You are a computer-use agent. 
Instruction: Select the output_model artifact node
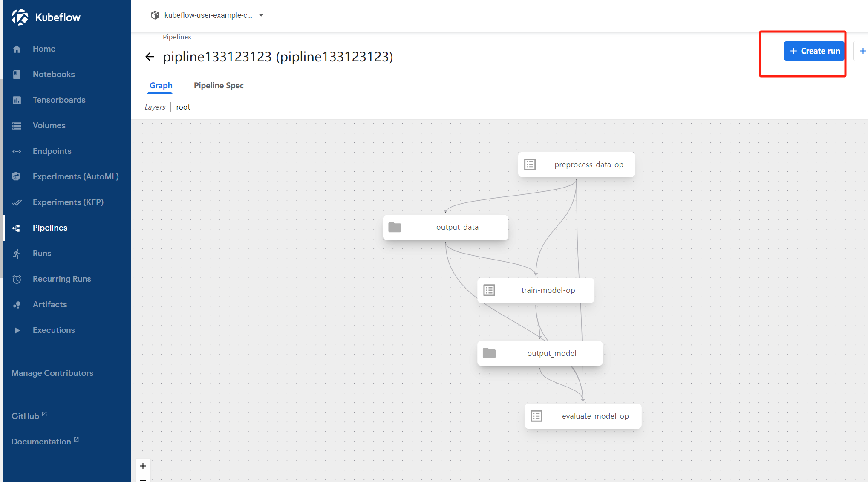tap(539, 353)
